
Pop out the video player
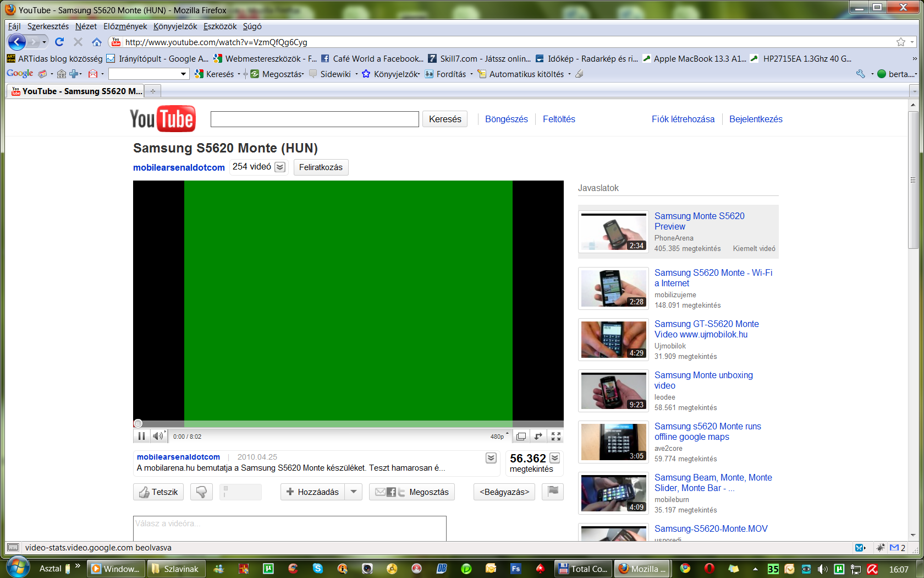point(538,437)
